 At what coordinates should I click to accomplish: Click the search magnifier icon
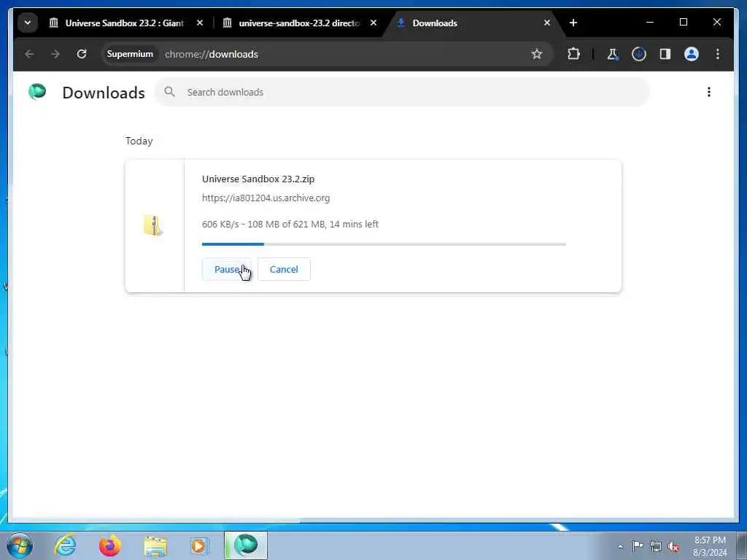(169, 92)
